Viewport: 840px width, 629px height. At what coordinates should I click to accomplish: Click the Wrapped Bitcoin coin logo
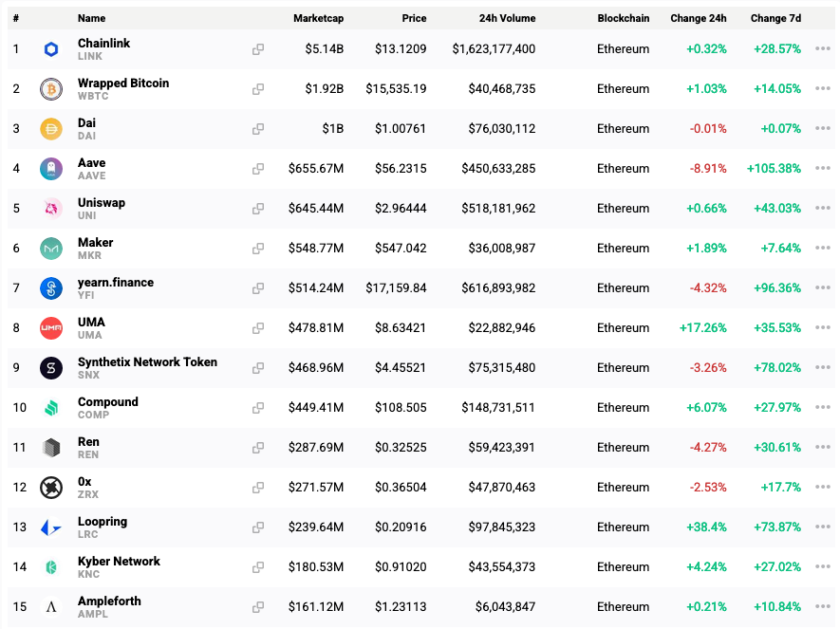[x=51, y=89]
